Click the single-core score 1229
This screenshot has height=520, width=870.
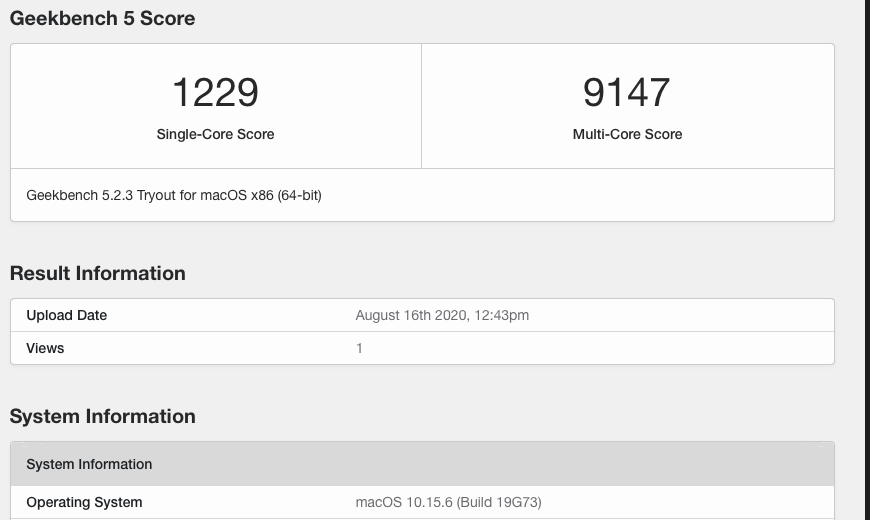point(215,92)
